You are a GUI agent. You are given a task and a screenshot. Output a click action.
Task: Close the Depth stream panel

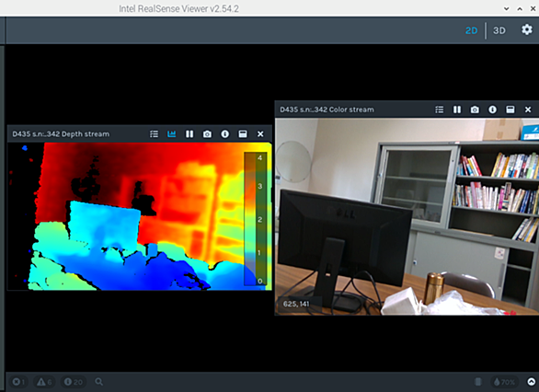(x=260, y=133)
